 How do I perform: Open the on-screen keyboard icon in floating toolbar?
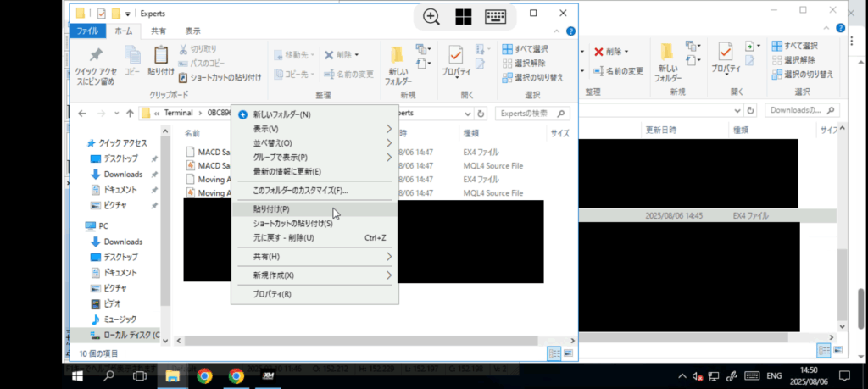coord(495,16)
